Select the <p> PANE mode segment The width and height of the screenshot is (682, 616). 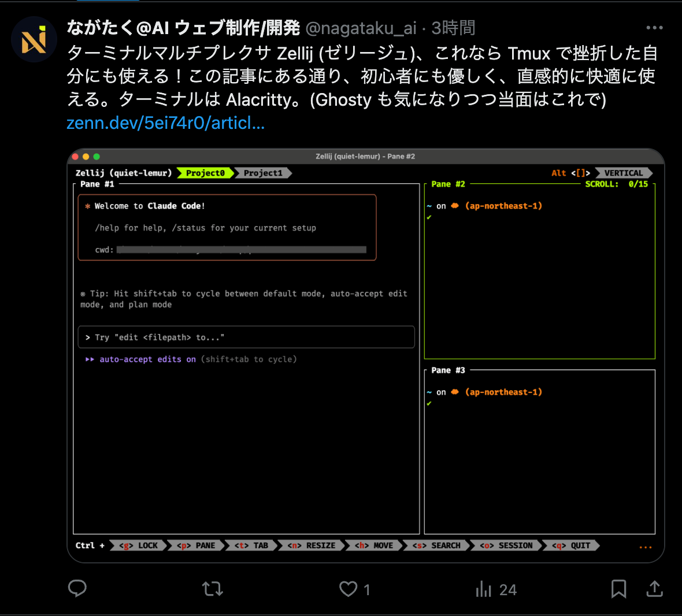coord(196,546)
